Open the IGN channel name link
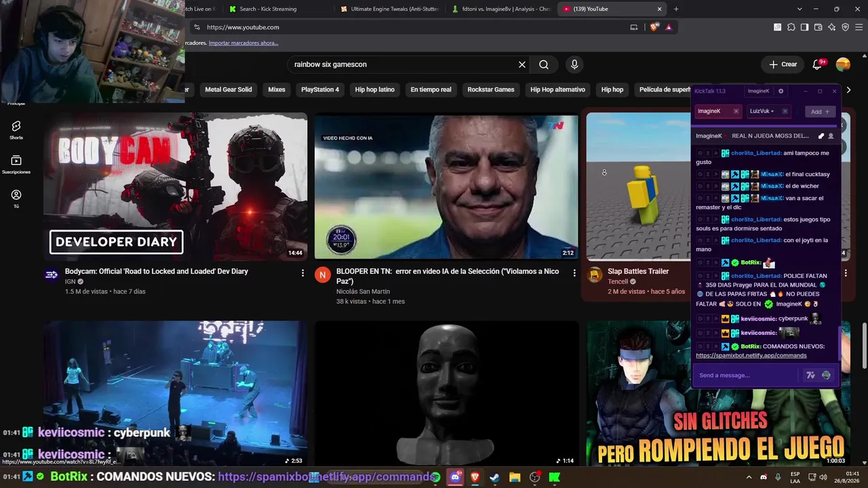This screenshot has height=488, width=868. pyautogui.click(x=71, y=281)
